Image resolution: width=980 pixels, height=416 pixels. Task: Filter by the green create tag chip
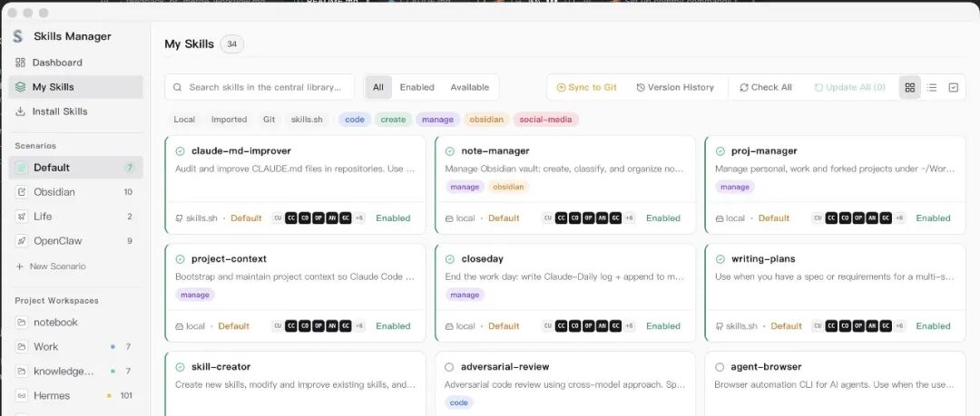coord(393,120)
